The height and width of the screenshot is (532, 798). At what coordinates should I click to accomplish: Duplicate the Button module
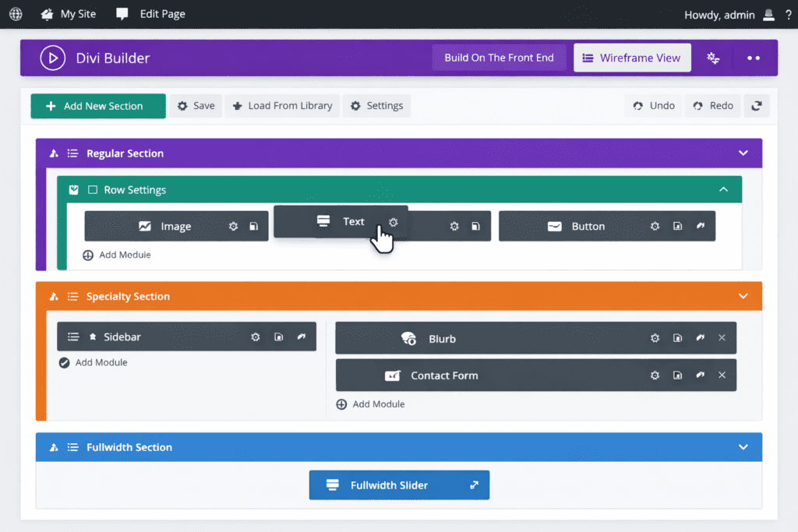(x=677, y=226)
